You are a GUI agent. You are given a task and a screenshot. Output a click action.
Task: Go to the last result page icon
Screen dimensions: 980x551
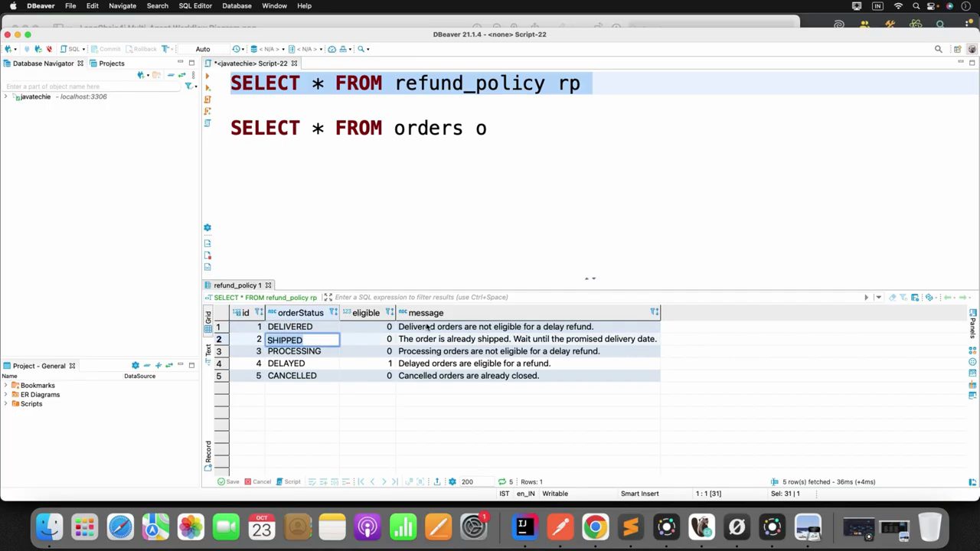395,482
